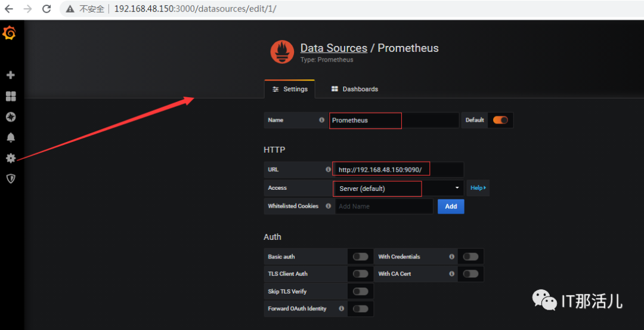The image size is (644, 330).
Task: Open the Create plus icon in sidebar
Action: click(x=11, y=75)
